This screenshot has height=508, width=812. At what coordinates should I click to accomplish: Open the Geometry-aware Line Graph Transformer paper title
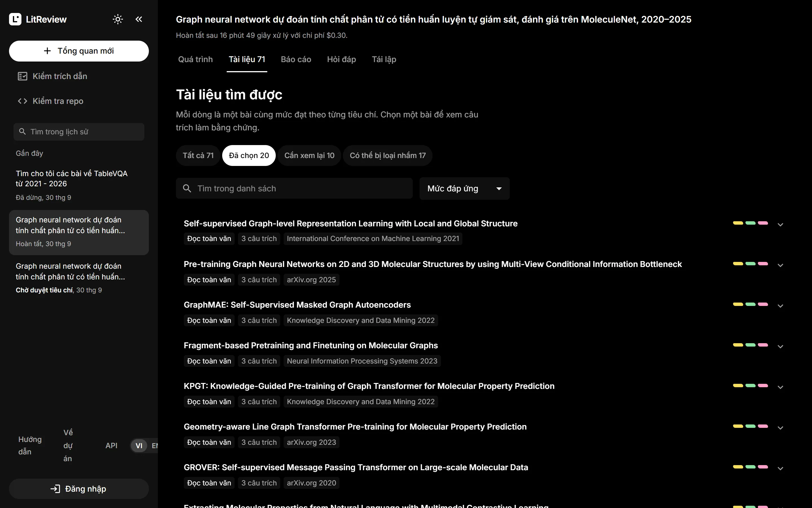[355, 427]
